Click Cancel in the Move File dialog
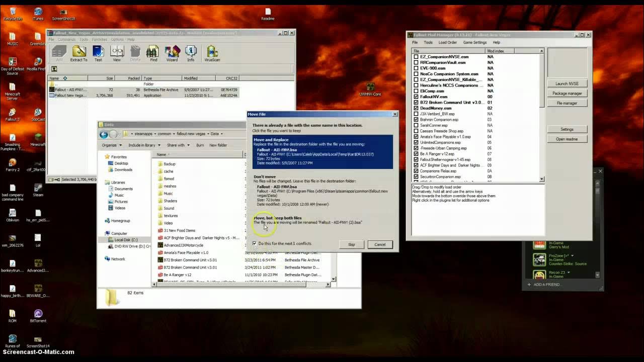 [x=380, y=244]
